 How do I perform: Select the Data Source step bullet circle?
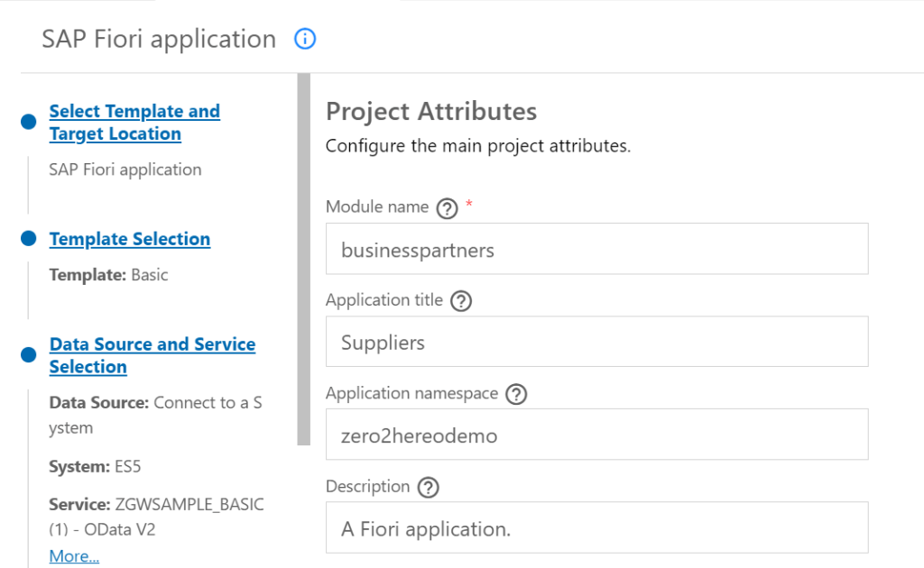coord(29,354)
